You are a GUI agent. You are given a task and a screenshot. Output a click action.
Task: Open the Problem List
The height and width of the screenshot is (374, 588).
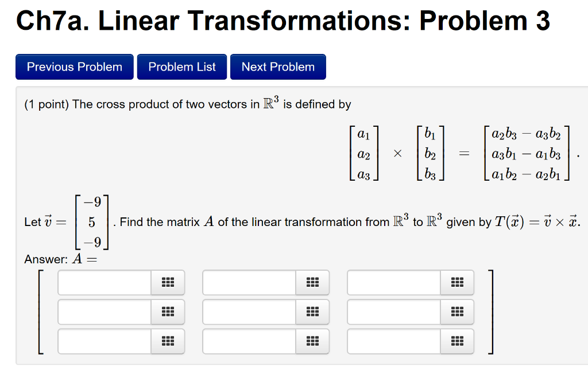click(x=181, y=67)
